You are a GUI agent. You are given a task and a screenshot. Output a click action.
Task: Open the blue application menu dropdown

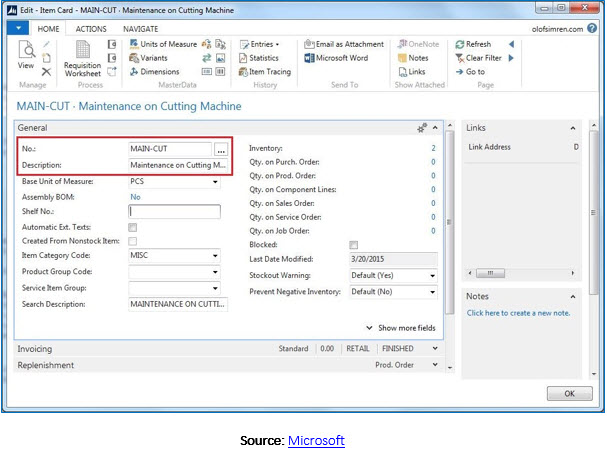point(18,28)
